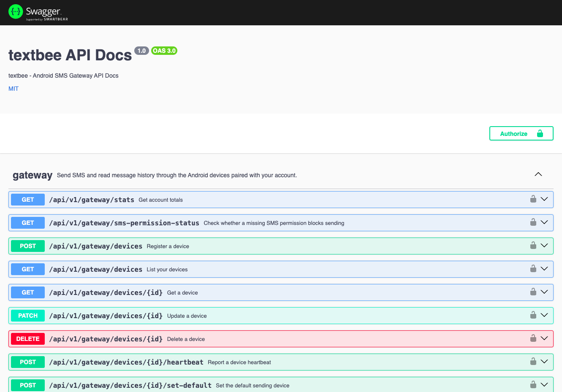Open the Authorize dialog
Viewport: 562px width, 392px height.
click(521, 133)
